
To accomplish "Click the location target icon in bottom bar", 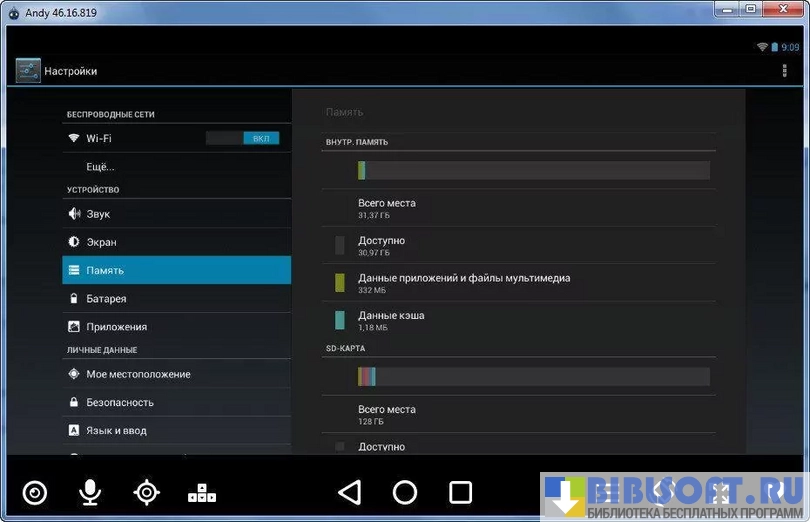I will coord(147,492).
